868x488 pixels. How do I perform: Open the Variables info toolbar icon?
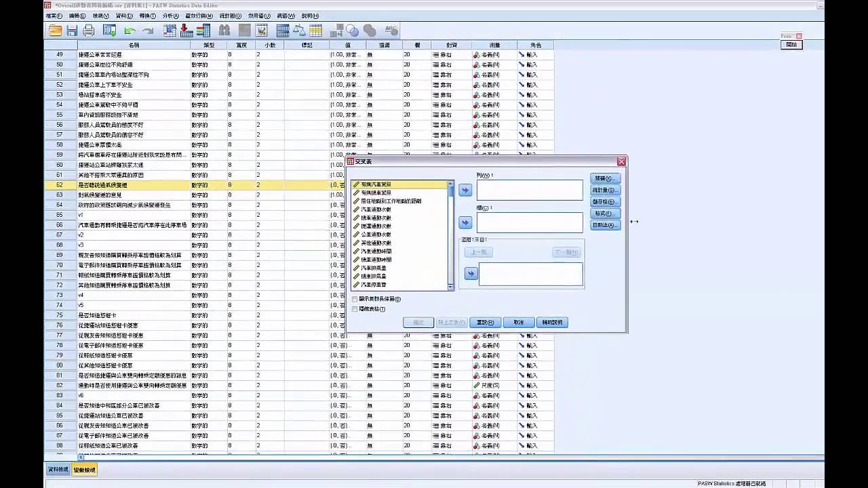[x=203, y=30]
